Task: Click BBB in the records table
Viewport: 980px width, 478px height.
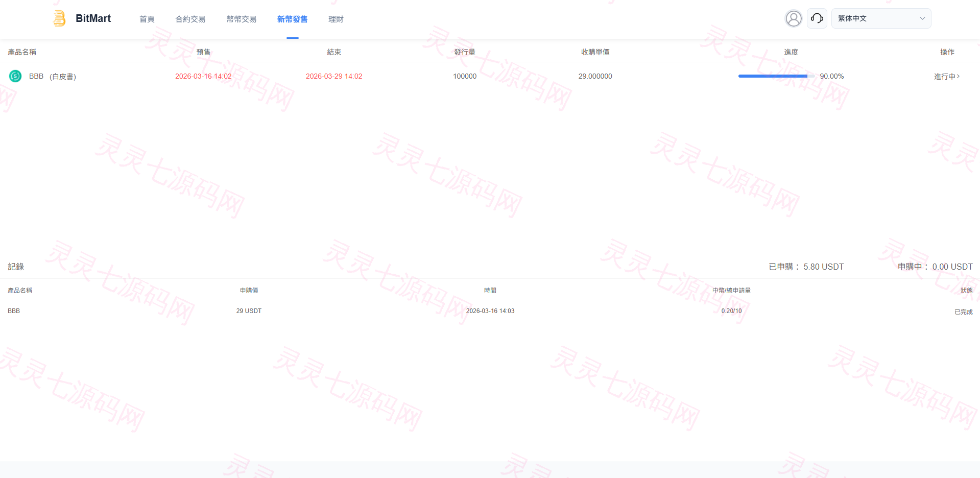Action: (x=14, y=311)
